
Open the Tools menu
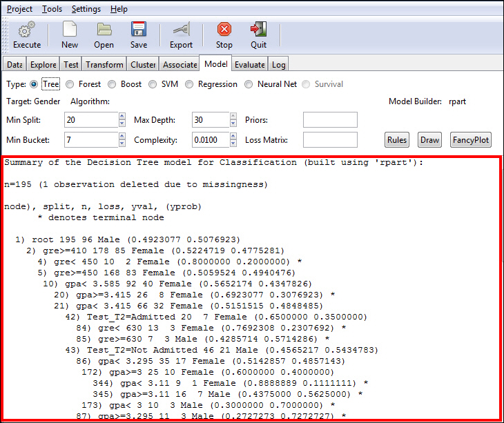coord(52,9)
